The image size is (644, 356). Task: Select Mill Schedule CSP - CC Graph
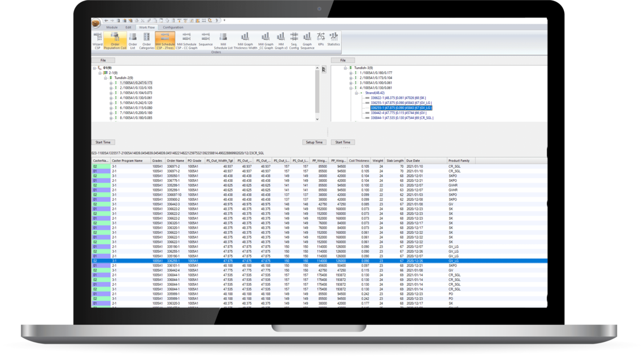[x=186, y=40]
